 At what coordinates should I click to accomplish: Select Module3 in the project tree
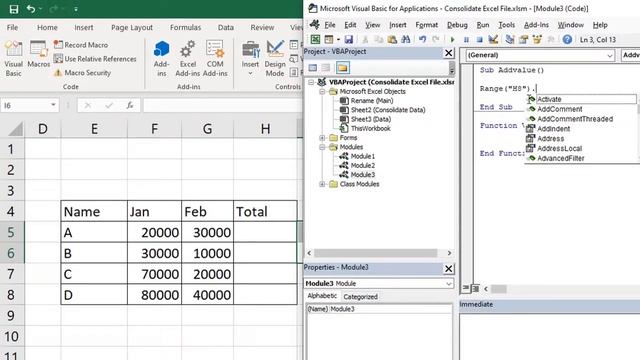pyautogui.click(x=362, y=175)
